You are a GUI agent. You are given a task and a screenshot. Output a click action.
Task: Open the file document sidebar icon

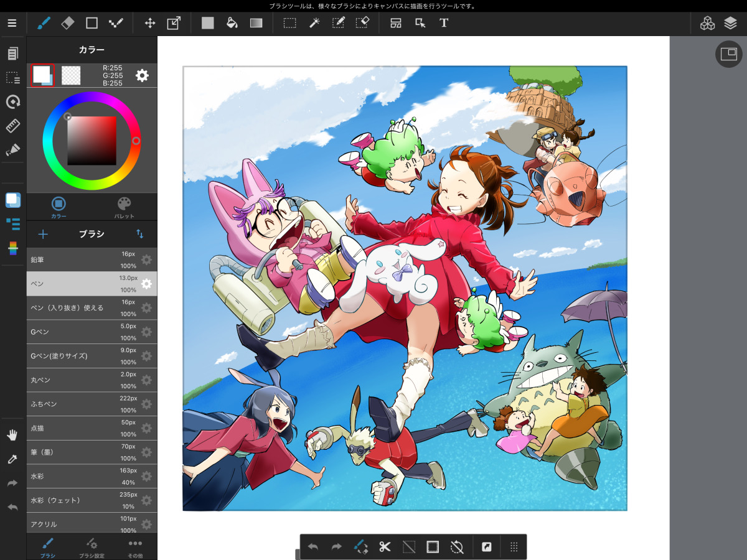pyautogui.click(x=12, y=54)
